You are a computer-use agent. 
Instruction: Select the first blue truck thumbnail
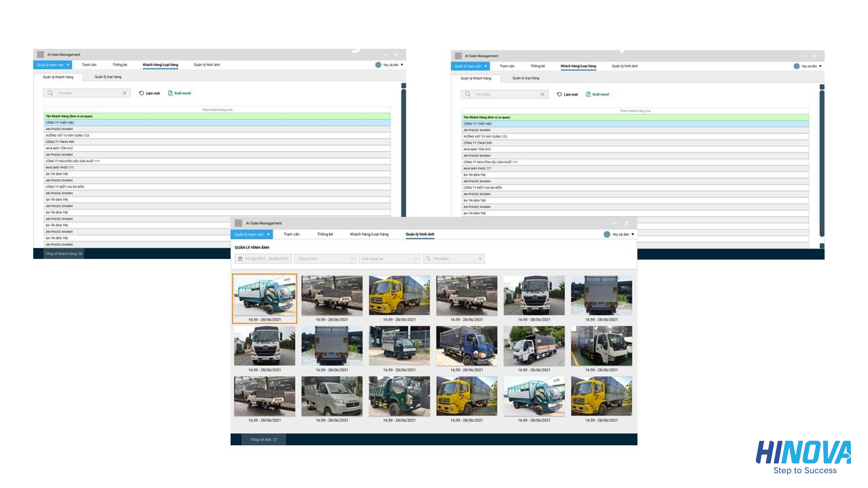tap(264, 296)
